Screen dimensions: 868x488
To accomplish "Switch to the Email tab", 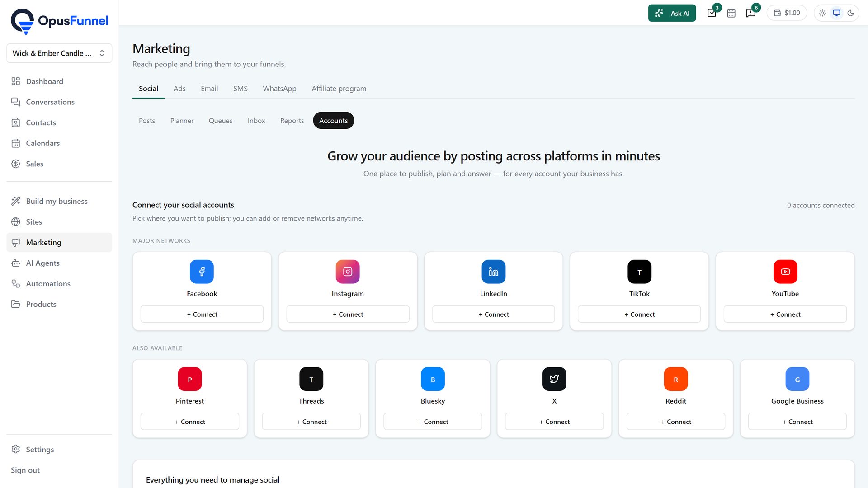I will (x=209, y=89).
